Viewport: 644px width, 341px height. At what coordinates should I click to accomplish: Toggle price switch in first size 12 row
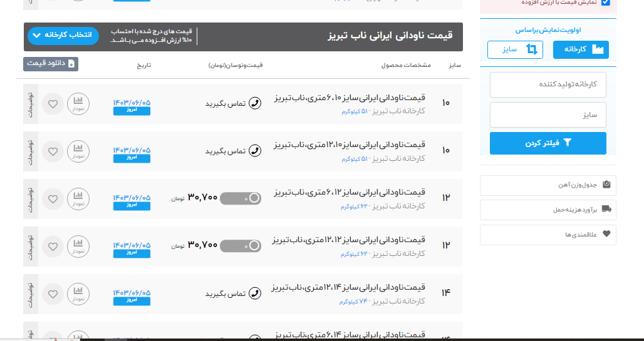pos(241,198)
